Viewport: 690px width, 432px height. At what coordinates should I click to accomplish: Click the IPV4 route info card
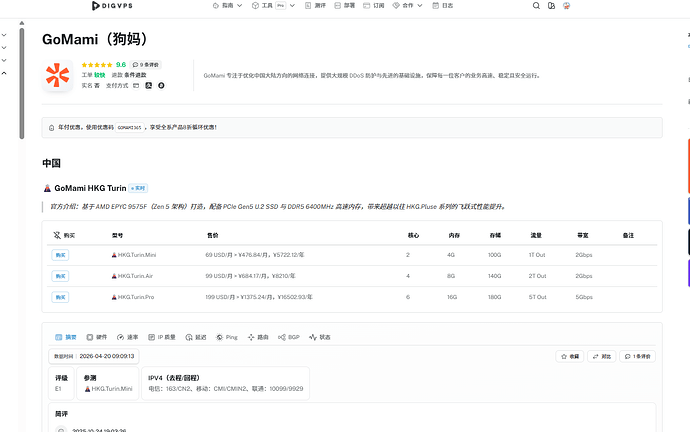click(x=225, y=383)
